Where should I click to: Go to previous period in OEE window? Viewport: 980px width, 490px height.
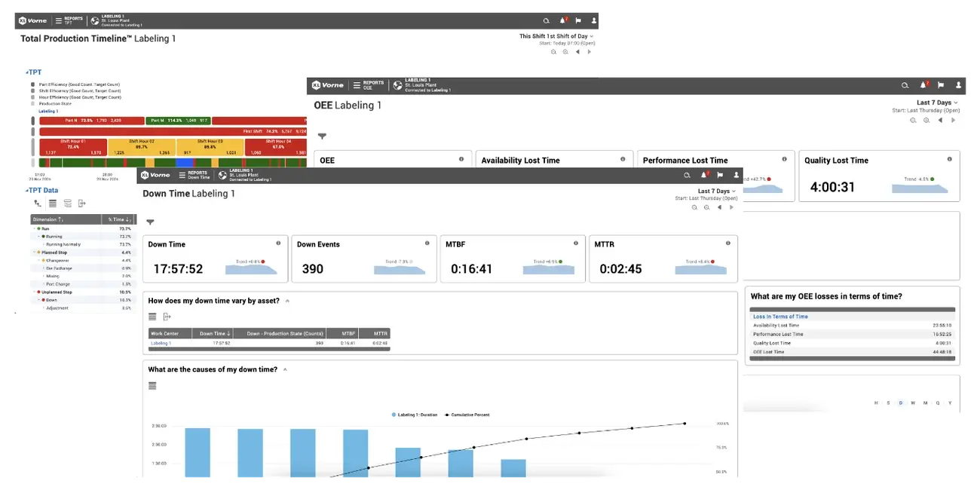[940, 120]
